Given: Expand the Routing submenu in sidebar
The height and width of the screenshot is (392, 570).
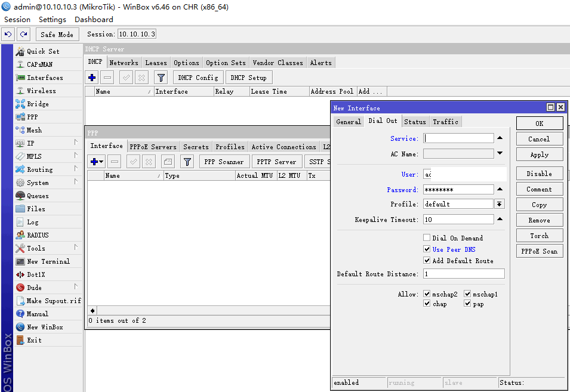Looking at the screenshot, I should click(76, 169).
